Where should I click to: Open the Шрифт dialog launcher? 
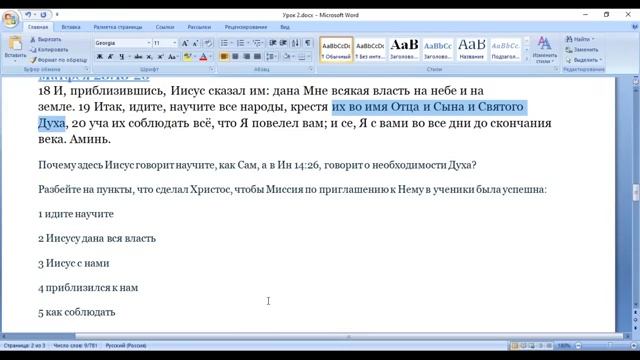(x=211, y=69)
